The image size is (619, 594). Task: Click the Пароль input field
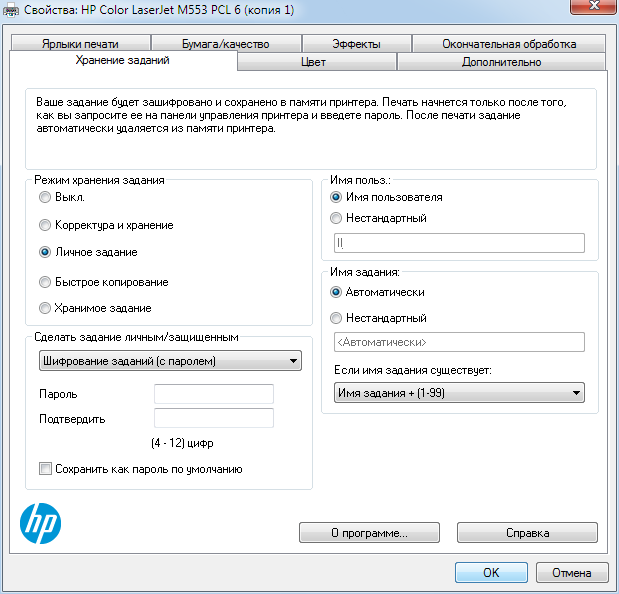click(213, 394)
